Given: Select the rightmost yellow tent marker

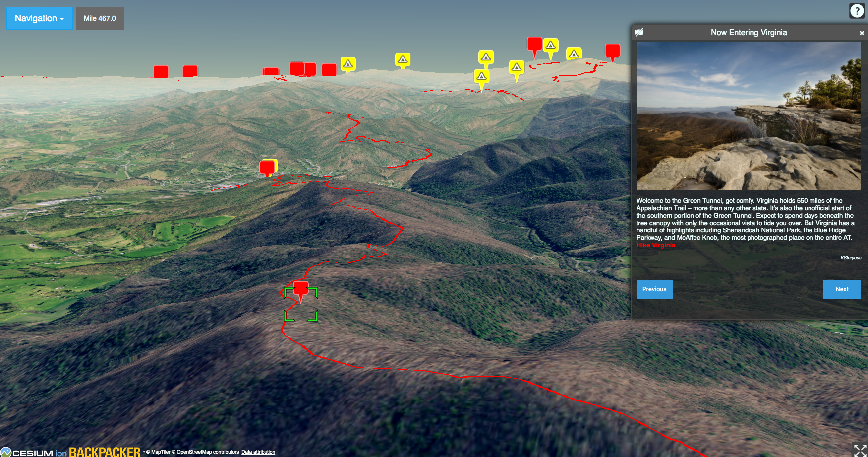Looking at the screenshot, I should click(574, 54).
